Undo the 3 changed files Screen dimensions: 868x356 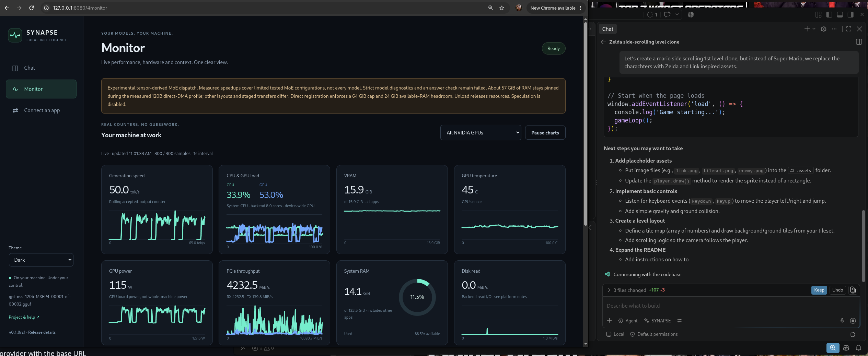click(x=837, y=290)
